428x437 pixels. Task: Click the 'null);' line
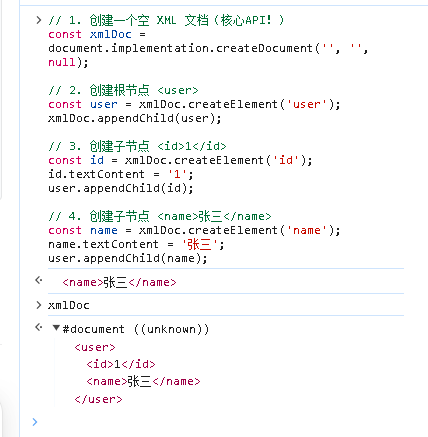pyautogui.click(x=68, y=62)
